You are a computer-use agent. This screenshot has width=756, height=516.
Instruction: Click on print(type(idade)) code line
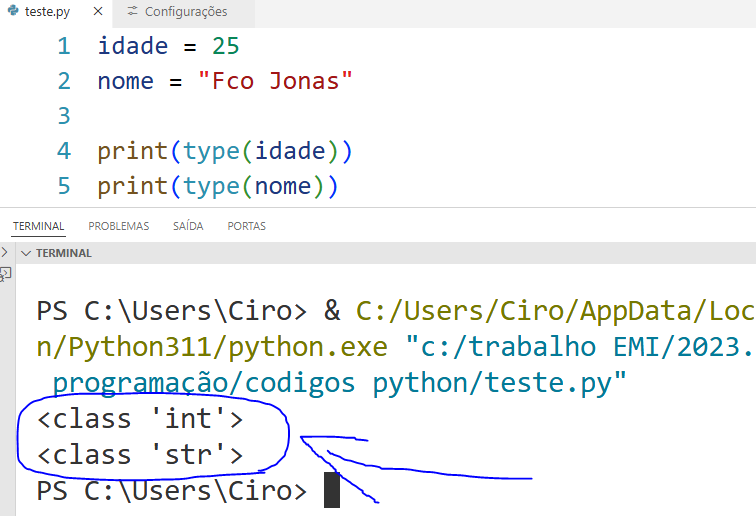click(225, 152)
